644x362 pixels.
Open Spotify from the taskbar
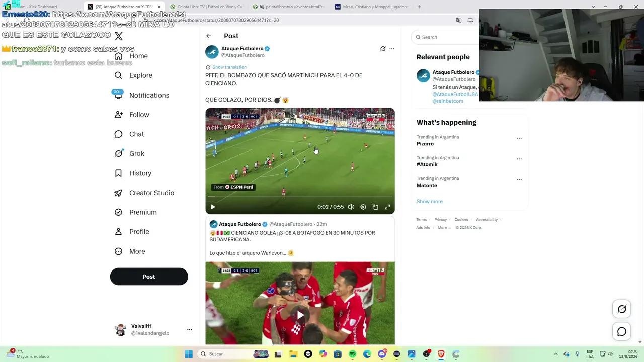[x=352, y=354]
